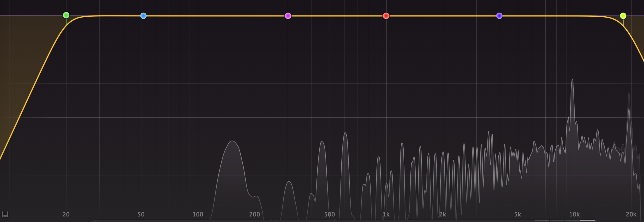This screenshot has height=222, width=644.
Task: Click the 50 Hz frequency label
Action: coord(141,214)
